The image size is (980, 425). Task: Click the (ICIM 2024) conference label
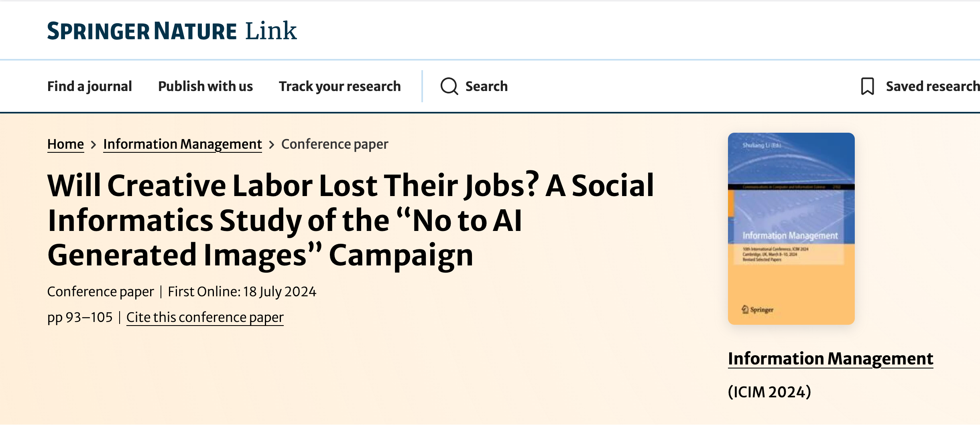769,392
